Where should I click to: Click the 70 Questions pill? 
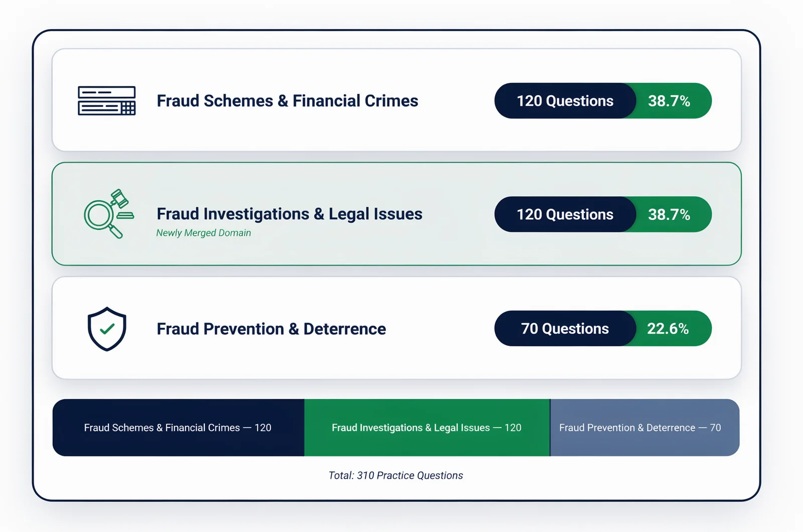coord(565,328)
